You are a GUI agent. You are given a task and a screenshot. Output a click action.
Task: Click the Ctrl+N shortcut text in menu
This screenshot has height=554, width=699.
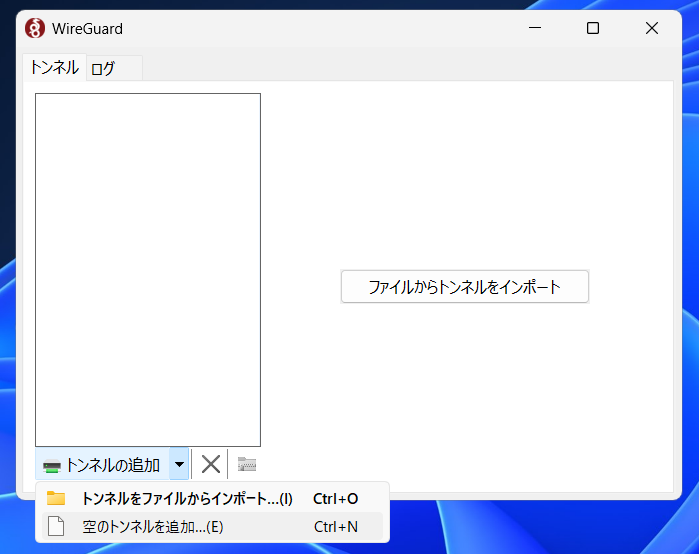[336, 527]
